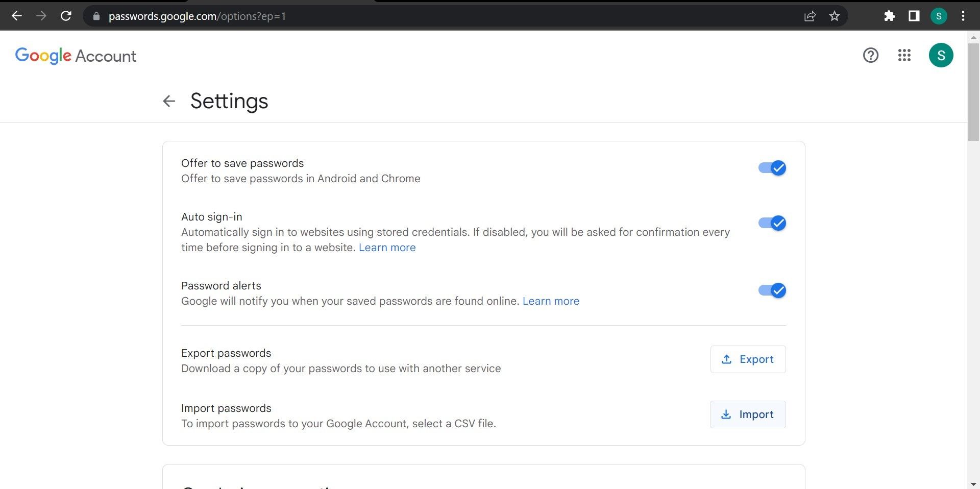Open the Chrome extensions puzzle icon

tap(890, 16)
